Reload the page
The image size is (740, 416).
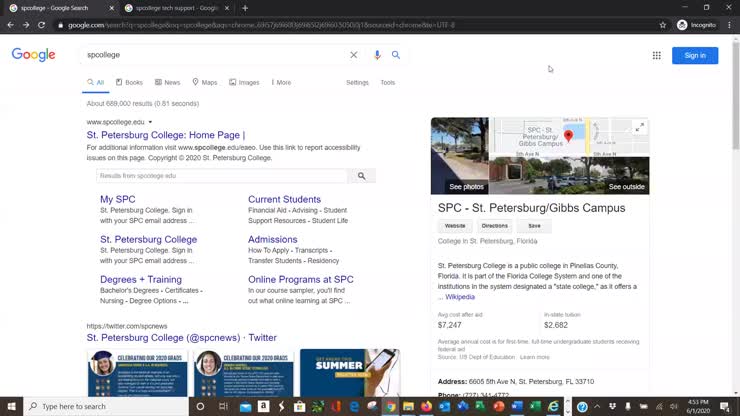(42, 25)
